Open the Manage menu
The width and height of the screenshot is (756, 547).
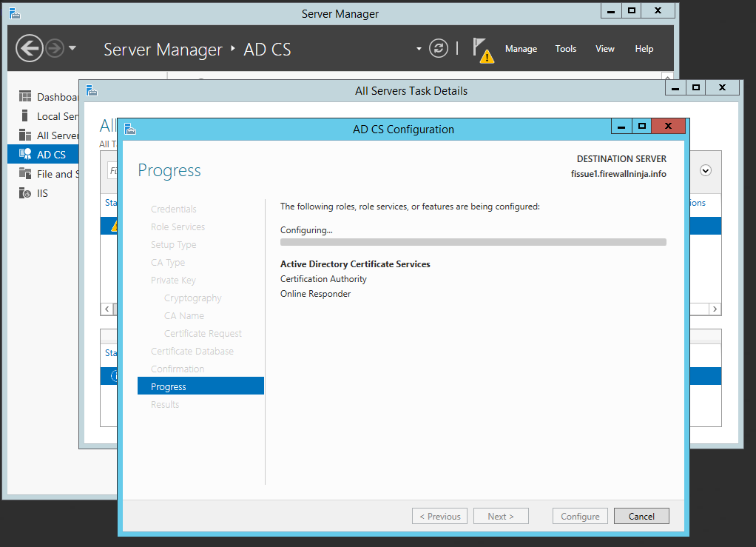point(521,49)
